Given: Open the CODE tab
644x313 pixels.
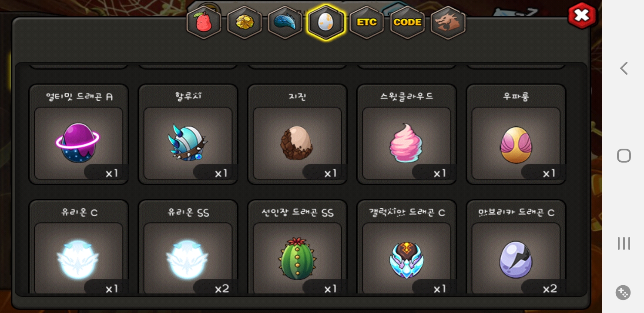Looking at the screenshot, I should tap(407, 22).
